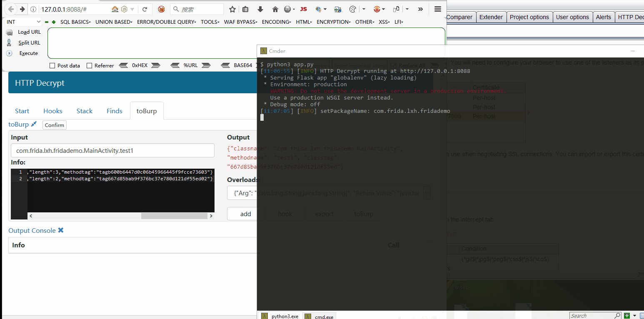Screen dimensions: 644x319
Task: Switch to the Finds tab
Action: 115,111
